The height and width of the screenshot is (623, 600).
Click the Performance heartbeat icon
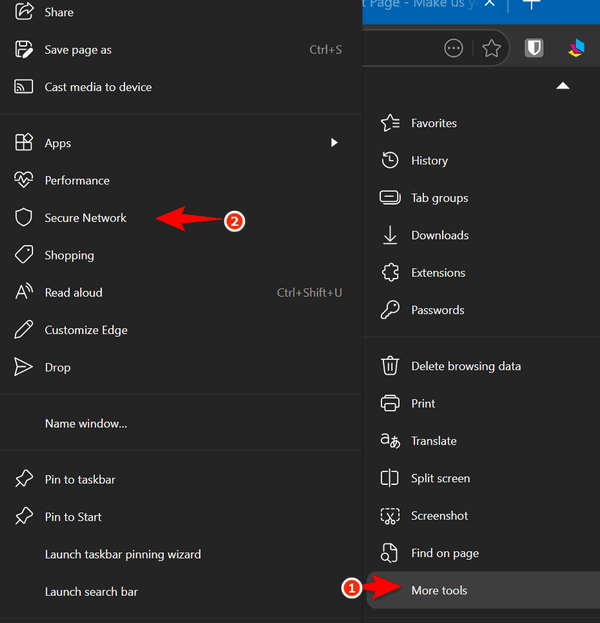point(24,180)
